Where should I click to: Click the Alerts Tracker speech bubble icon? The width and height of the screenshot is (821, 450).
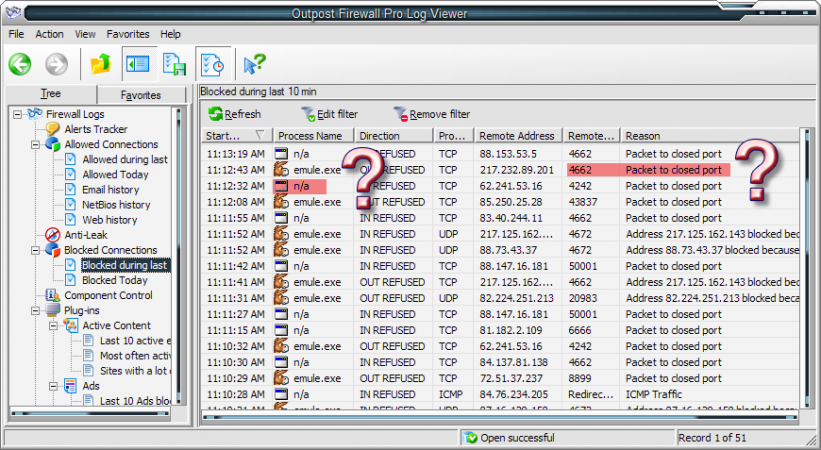[52, 129]
